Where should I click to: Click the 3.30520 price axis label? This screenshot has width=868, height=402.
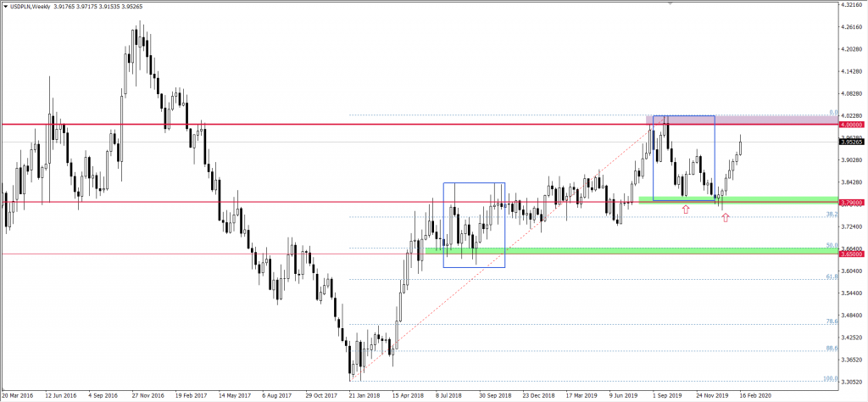pyautogui.click(x=851, y=382)
